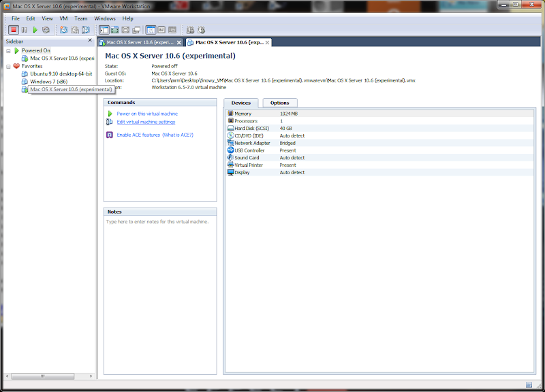The width and height of the screenshot is (545, 392).
Task: Click the green Power On toolbar button
Action: [x=35, y=30]
